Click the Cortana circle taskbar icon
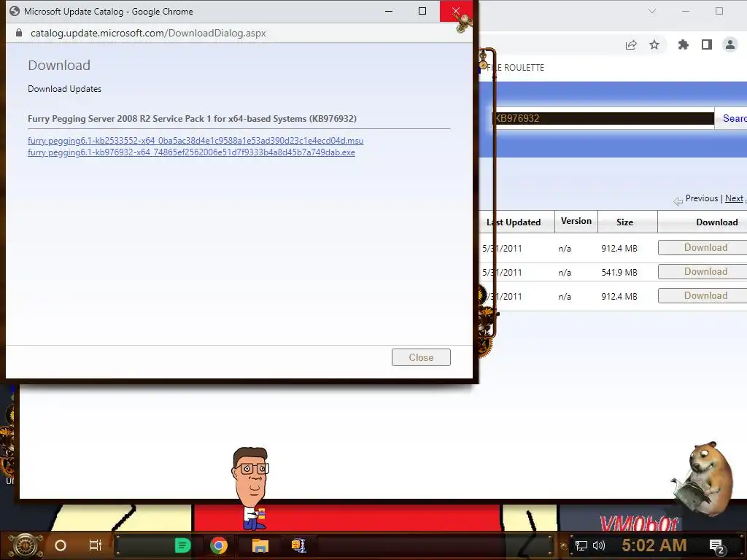 [61, 545]
